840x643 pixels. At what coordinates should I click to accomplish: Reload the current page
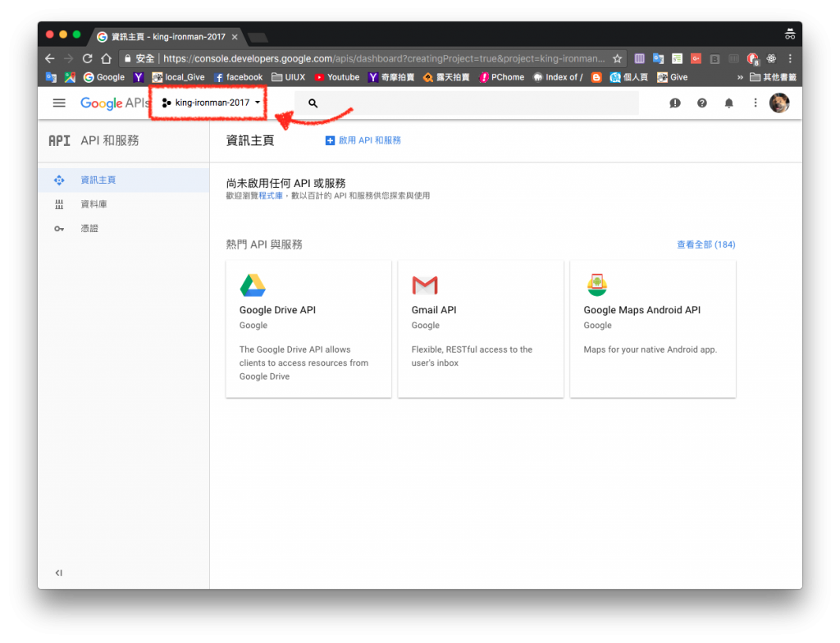point(87,58)
